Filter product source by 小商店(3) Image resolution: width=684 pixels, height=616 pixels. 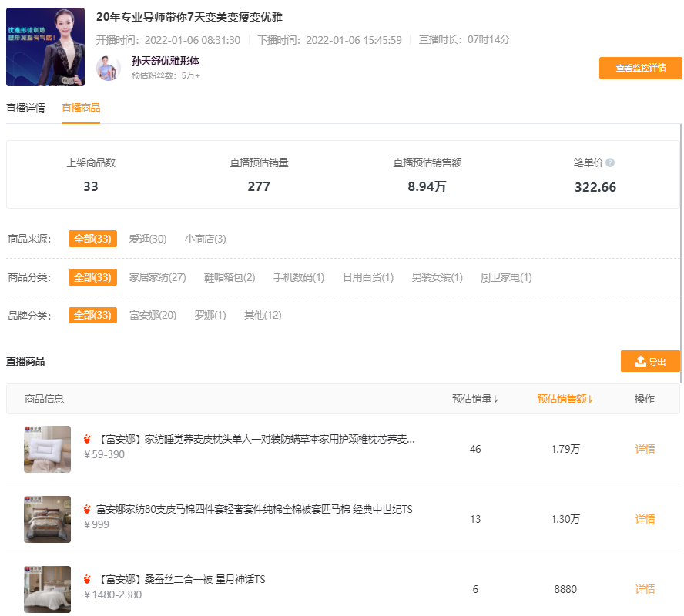(x=205, y=239)
